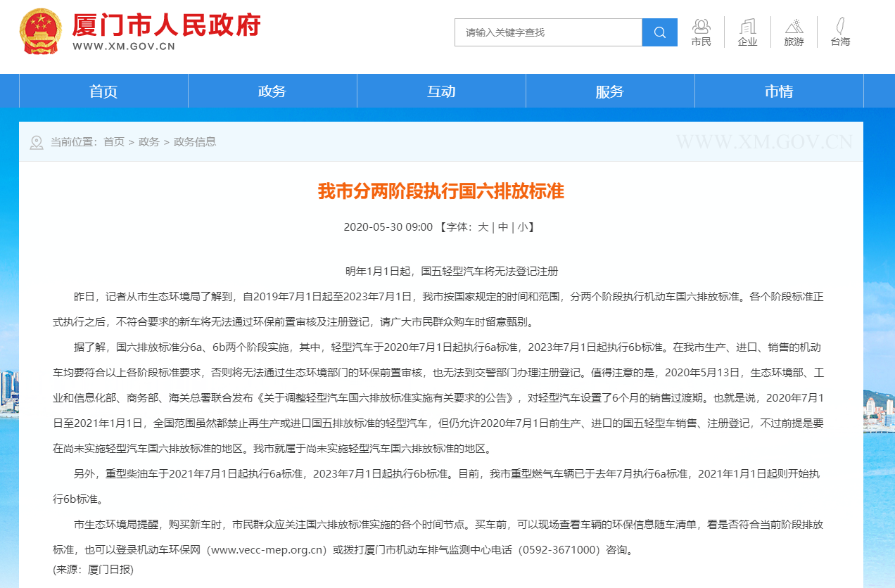Go to the 首页 navigation tab
This screenshot has height=588, width=895.
(103, 91)
